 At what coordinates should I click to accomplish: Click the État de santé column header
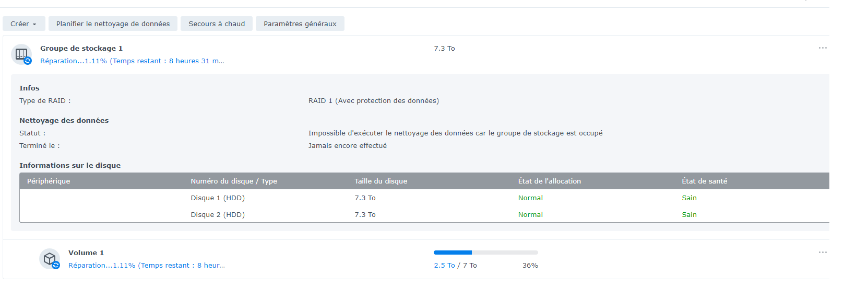tap(704, 181)
